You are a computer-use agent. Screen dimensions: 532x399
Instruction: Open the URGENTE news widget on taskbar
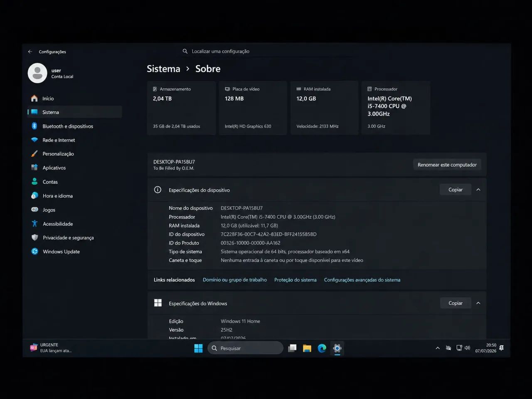point(51,348)
